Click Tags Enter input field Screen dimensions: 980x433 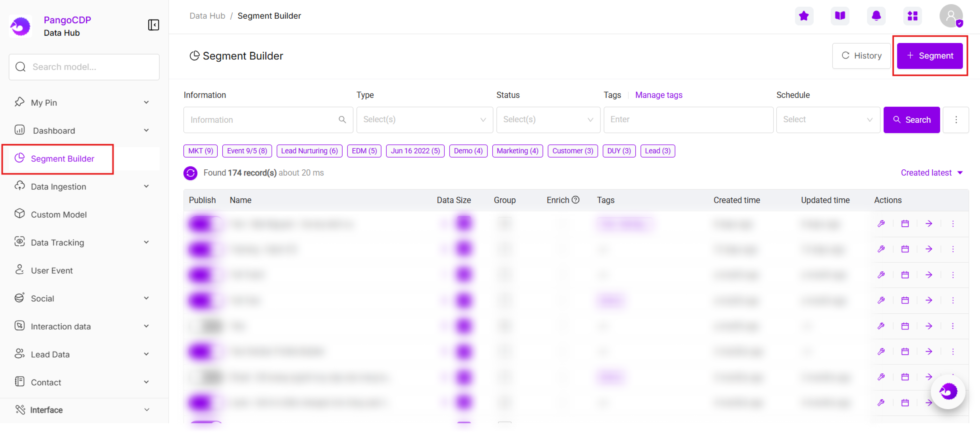(688, 120)
